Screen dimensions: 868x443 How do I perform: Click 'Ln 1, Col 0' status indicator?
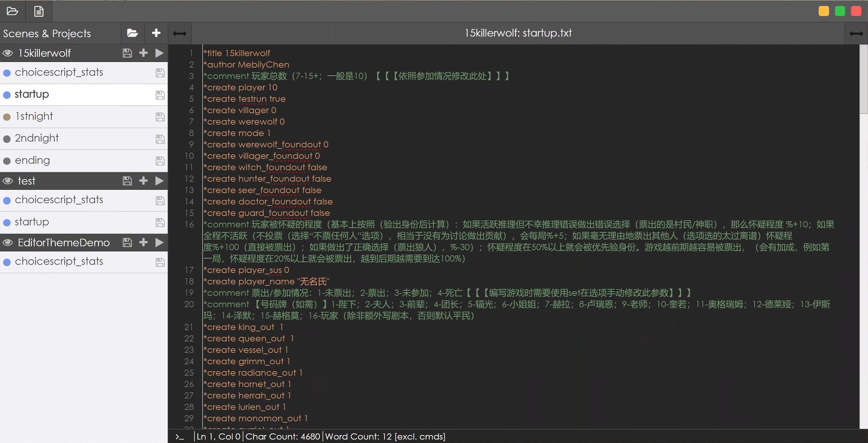[x=219, y=436]
